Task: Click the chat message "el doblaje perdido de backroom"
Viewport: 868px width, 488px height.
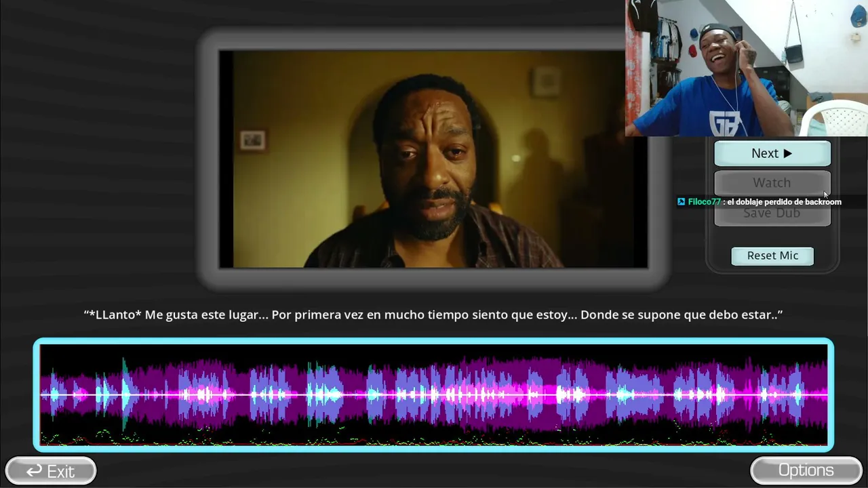Action: point(784,202)
